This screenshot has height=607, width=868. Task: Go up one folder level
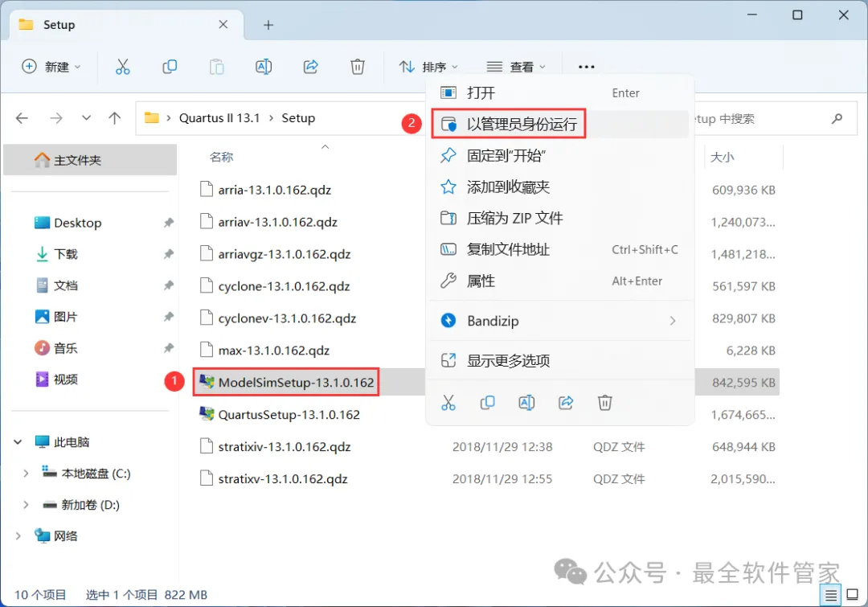click(x=115, y=118)
